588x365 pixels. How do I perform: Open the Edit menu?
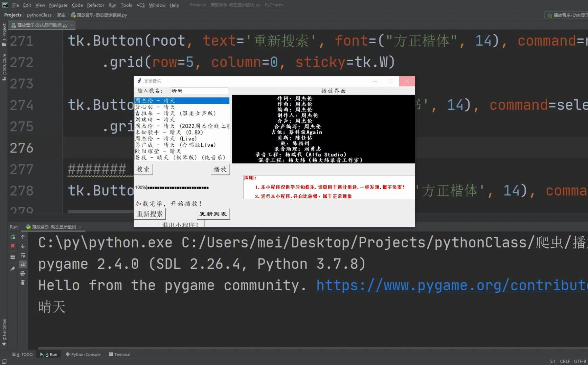point(27,5)
